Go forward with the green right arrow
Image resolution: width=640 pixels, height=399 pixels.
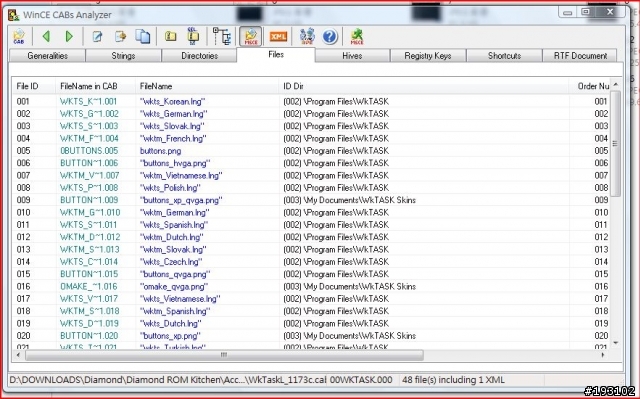[69, 37]
